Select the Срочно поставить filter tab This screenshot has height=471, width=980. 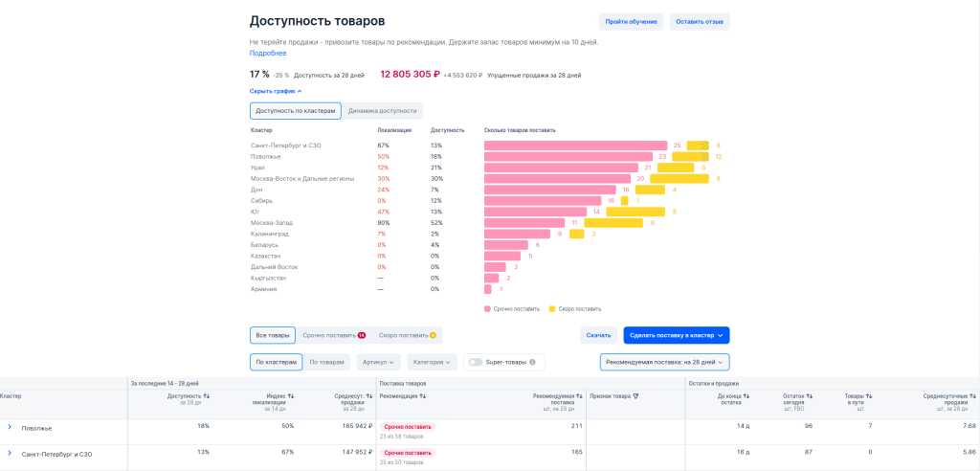pos(334,335)
